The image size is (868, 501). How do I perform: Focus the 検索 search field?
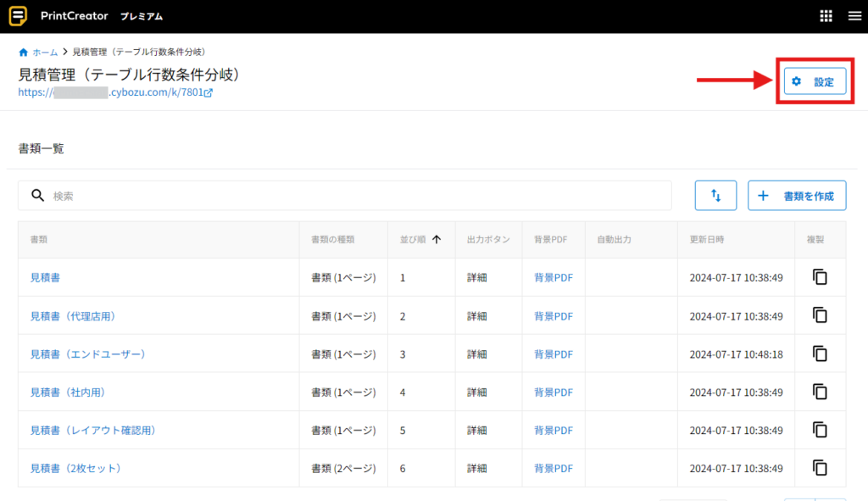click(356, 195)
